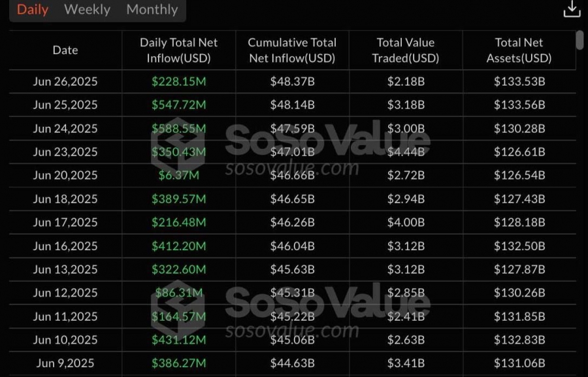
Task: Click the Cumulative Total Net Inflow header
Action: coord(292,50)
